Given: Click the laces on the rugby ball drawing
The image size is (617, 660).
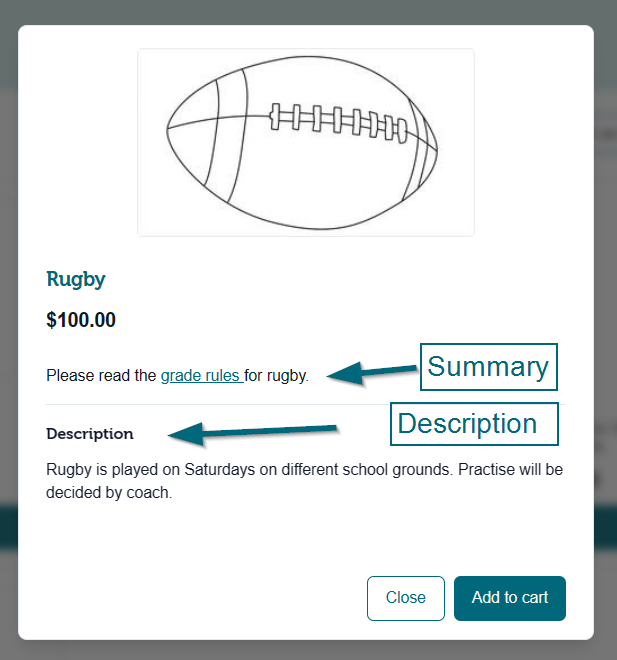Looking at the screenshot, I should point(338,122).
